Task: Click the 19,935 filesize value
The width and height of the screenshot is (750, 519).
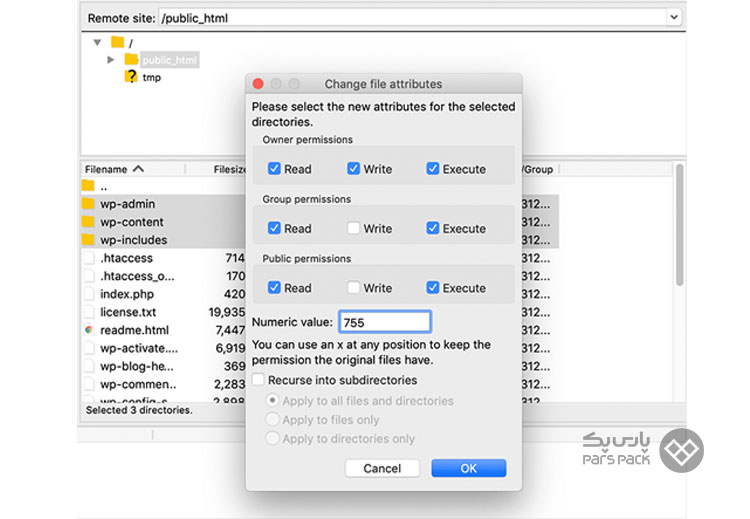Action: pos(227,312)
